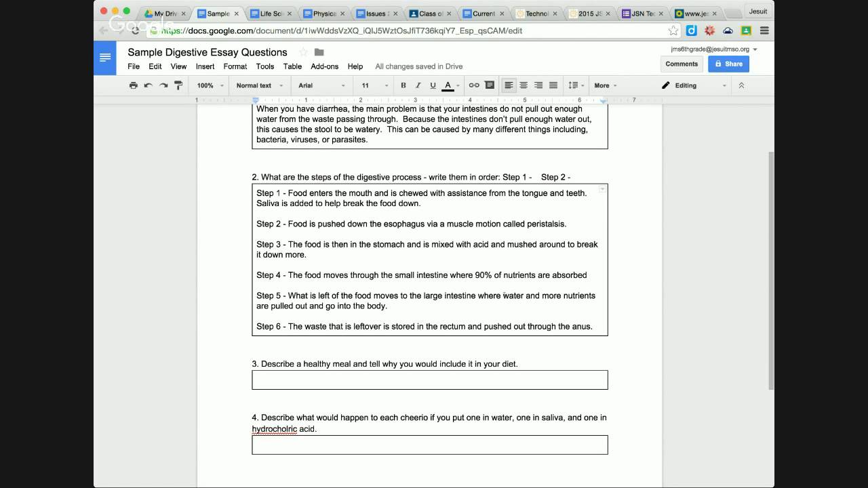
Task: Click the misspelled word hydrocholric
Action: click(x=275, y=428)
